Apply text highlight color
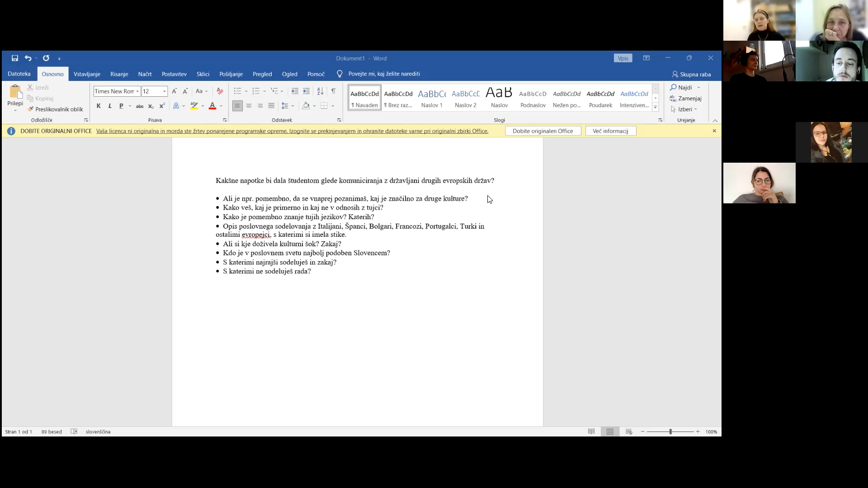 tap(194, 106)
